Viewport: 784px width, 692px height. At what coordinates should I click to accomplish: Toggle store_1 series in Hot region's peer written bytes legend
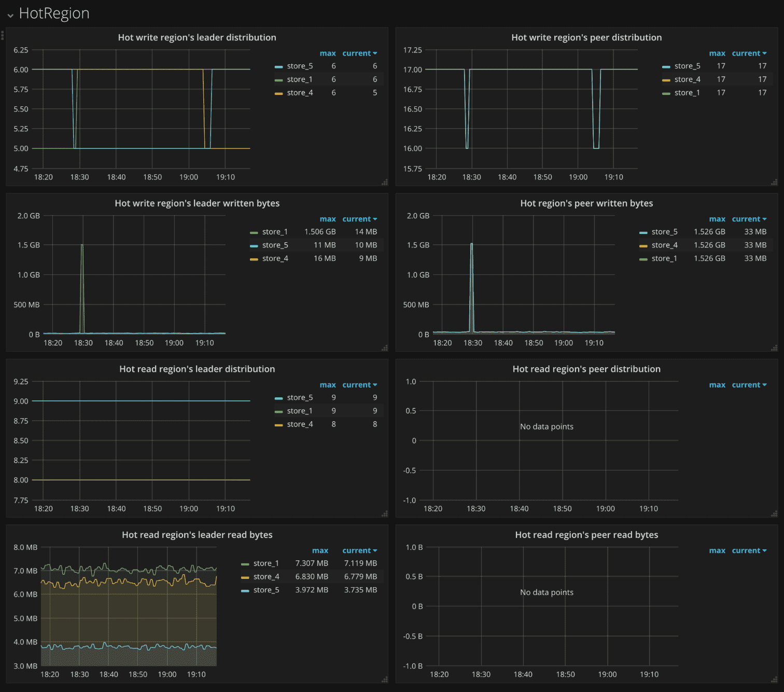click(664, 258)
